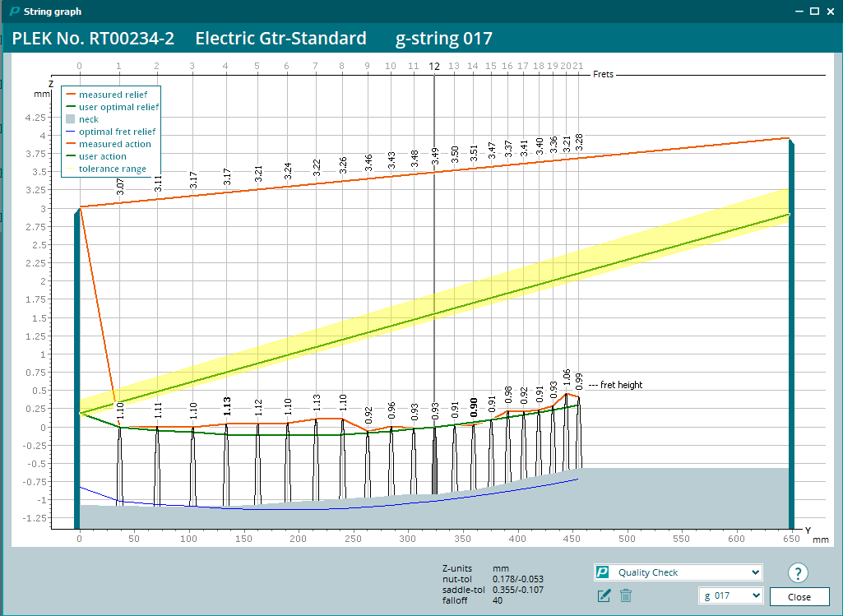Close the window with title bar X
Screen dimensions: 843x616
point(831,12)
